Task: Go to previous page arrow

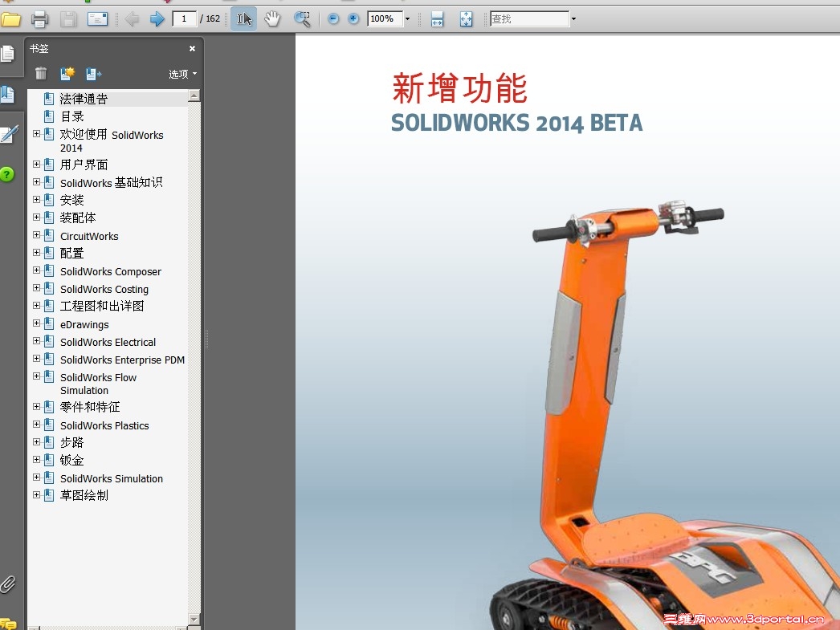Action: [131, 20]
